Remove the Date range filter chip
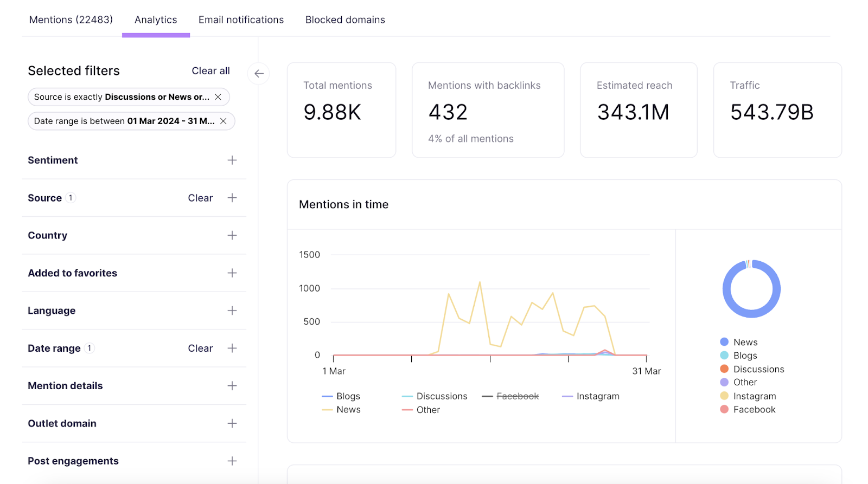This screenshot has width=868, height=484. [223, 121]
